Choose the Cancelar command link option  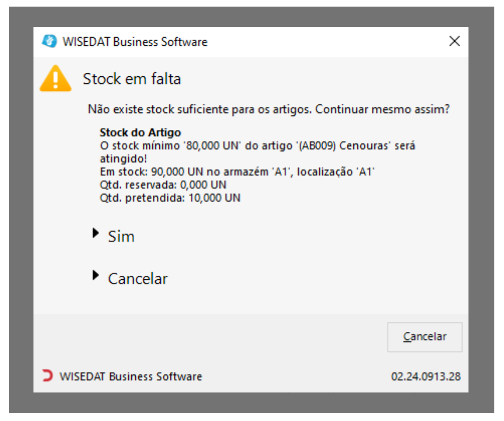pyautogui.click(x=138, y=279)
